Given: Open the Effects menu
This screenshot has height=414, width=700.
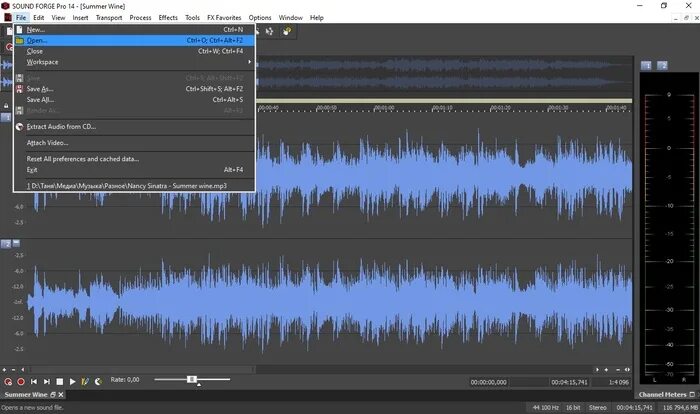Looking at the screenshot, I should pos(168,17).
